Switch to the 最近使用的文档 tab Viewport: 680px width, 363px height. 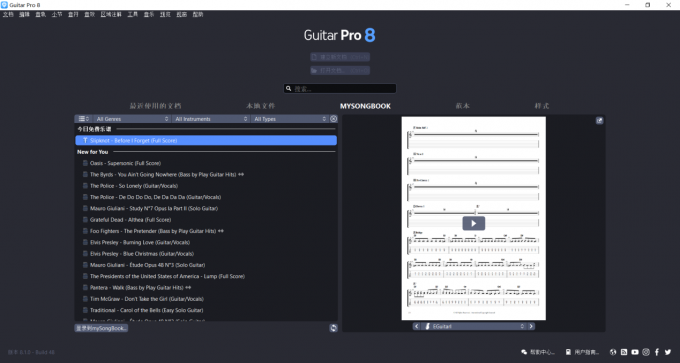tap(156, 106)
